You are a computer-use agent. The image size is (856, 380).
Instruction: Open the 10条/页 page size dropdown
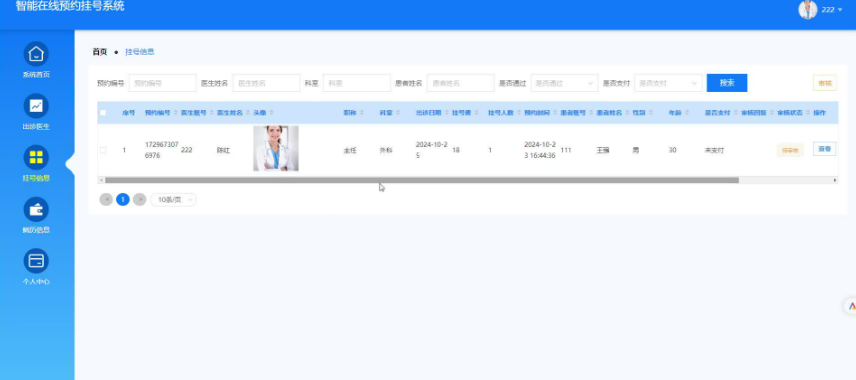(174, 200)
